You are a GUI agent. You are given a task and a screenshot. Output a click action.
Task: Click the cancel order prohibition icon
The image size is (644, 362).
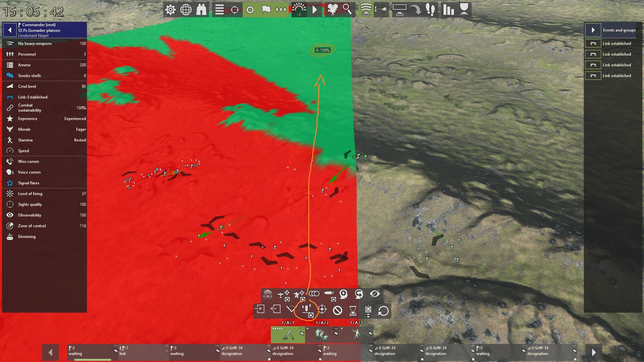click(x=337, y=311)
